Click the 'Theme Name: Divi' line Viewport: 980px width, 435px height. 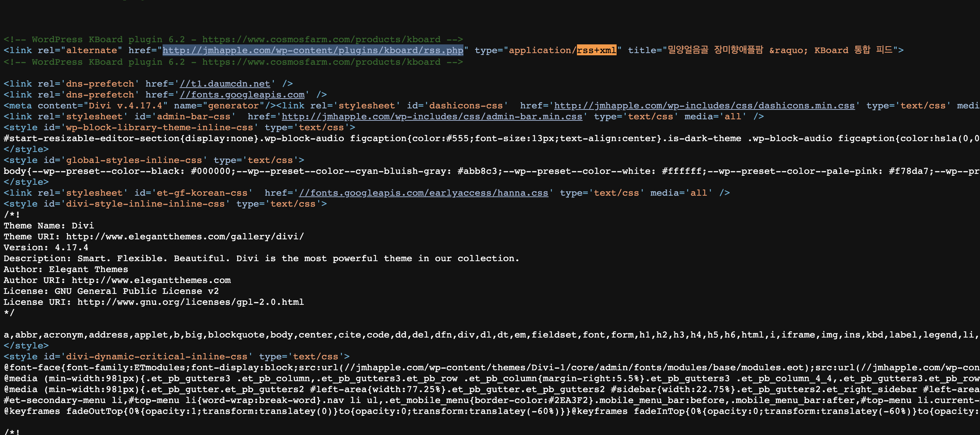[49, 226]
